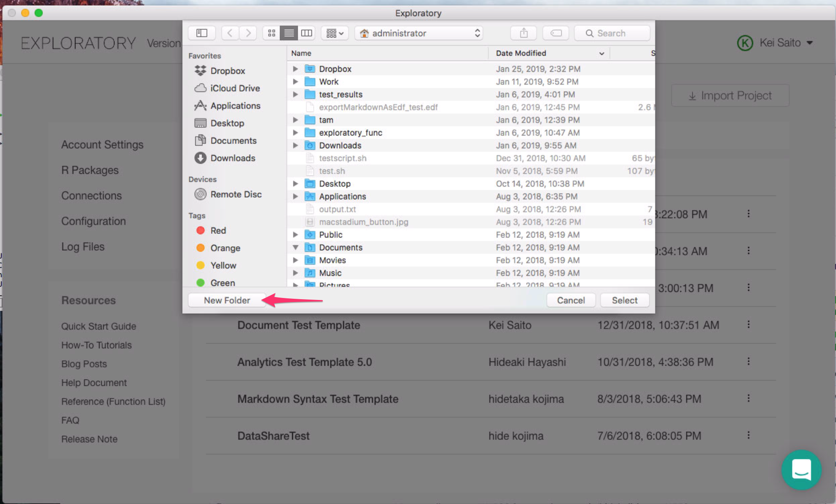The height and width of the screenshot is (504, 836).
Task: Select the Work folder icon
Action: coord(310,81)
